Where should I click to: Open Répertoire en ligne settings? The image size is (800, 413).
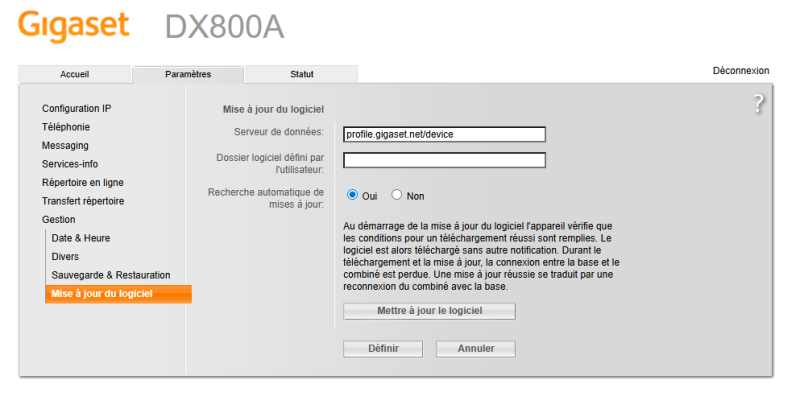(x=83, y=182)
